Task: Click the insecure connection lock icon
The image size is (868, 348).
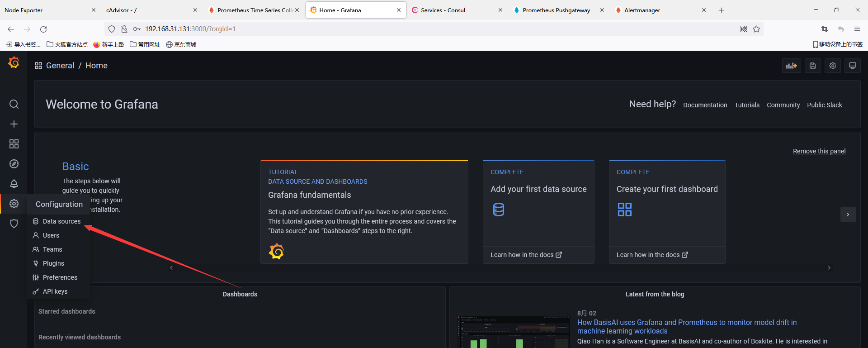Action: 124,29
